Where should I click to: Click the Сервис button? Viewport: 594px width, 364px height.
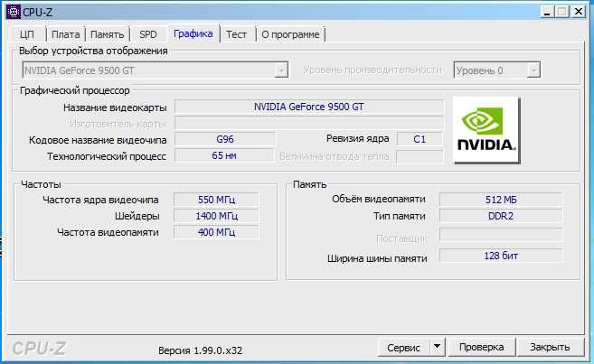coord(404,347)
